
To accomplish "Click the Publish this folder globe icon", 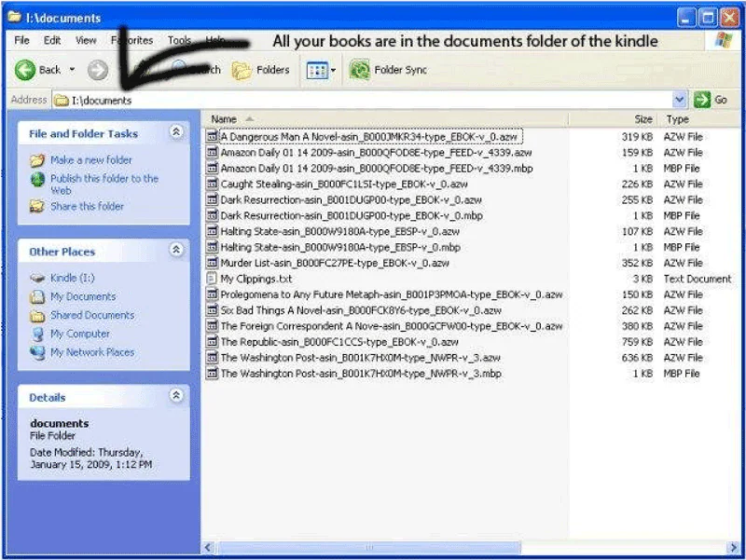I will pyautogui.click(x=37, y=179).
